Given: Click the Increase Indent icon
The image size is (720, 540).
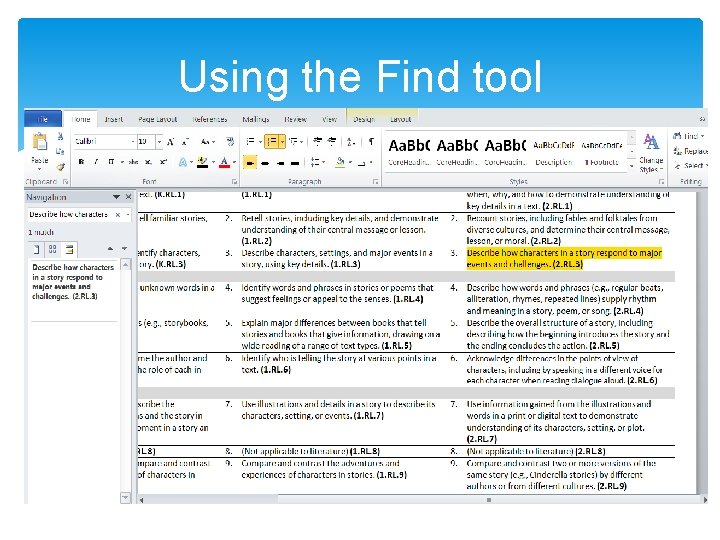Looking at the screenshot, I should pos(332,141).
